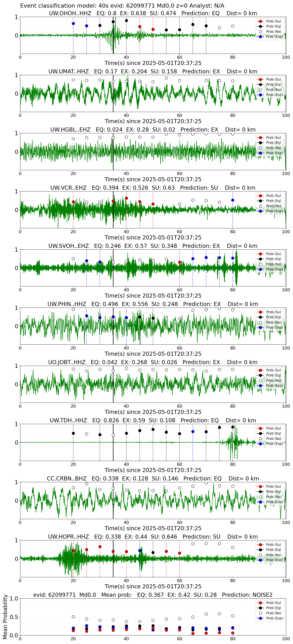293x644 pixels.
Task: Click 'Prob (Su)' in the OHOH panel legend
Action: coord(273,21)
